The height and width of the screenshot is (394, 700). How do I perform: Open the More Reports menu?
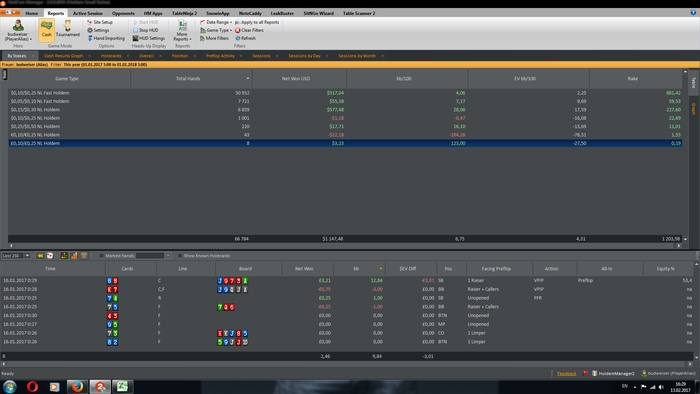(182, 30)
